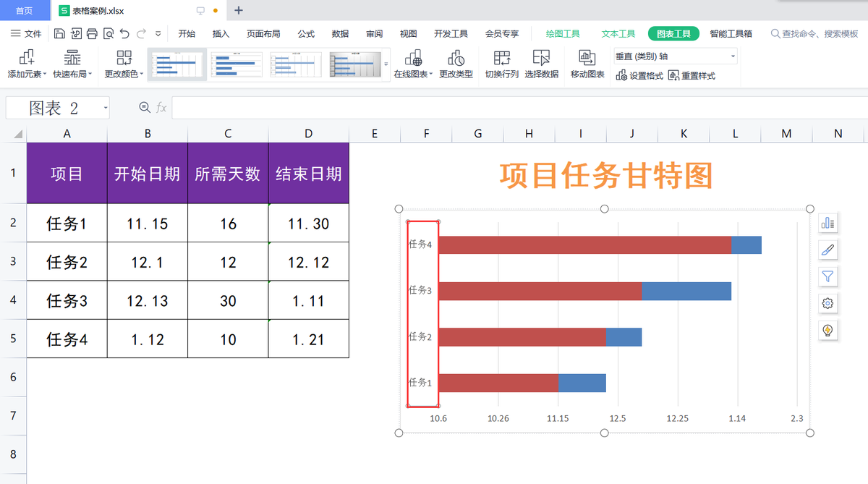Screen dimensions: 868x484
Task: Click 选择数据 button
Action: 541,64
